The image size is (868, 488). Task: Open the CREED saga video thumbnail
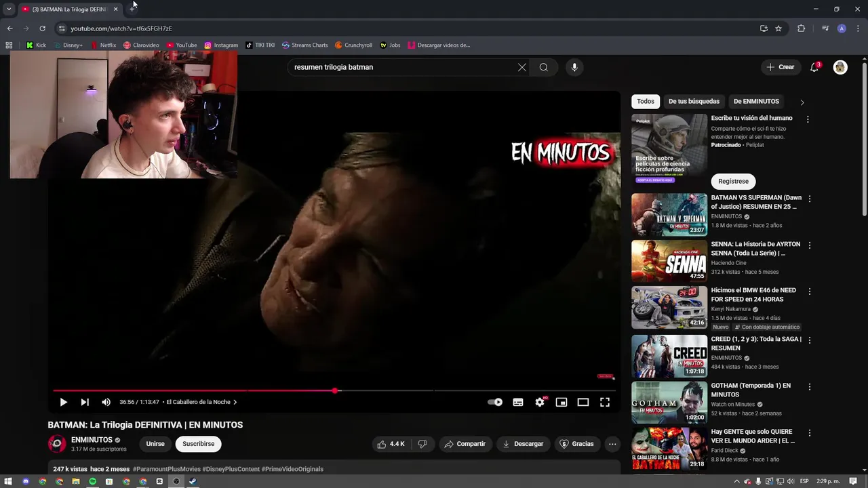669,357
